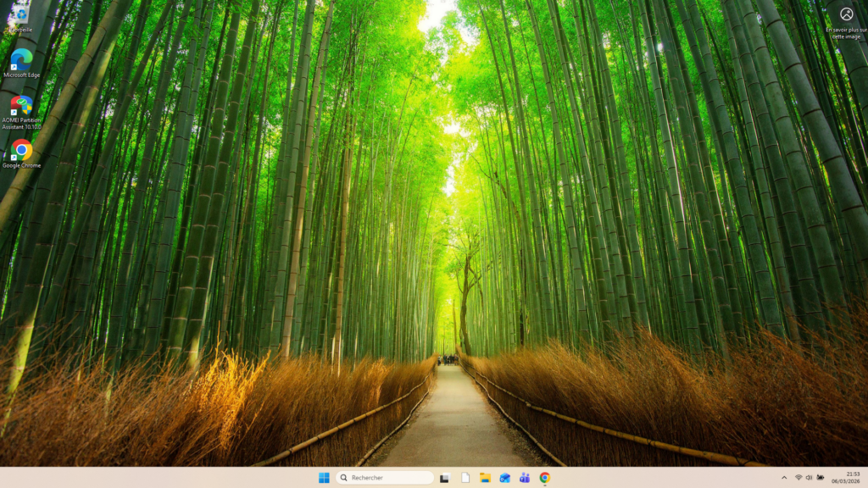The image size is (868, 488).
Task: Open File Explorer from the taskbar
Action: pyautogui.click(x=485, y=478)
